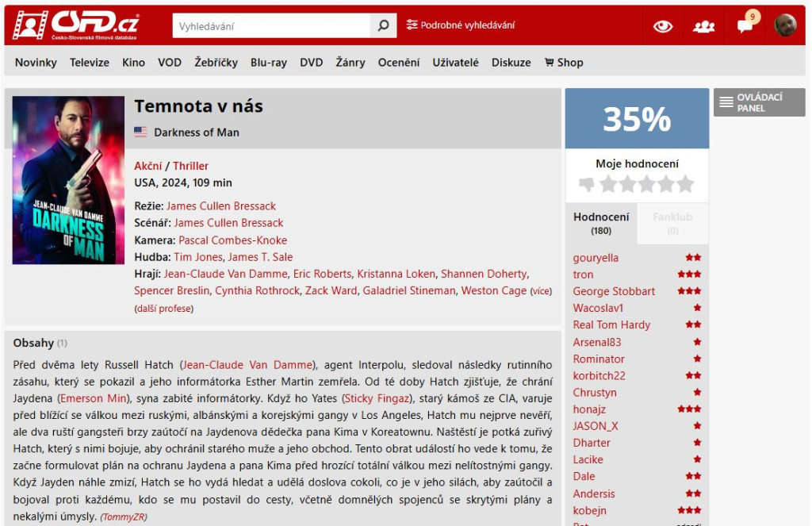Open composer James T. Sale link
Image resolution: width=812 pixels, height=526 pixels.
(x=260, y=256)
